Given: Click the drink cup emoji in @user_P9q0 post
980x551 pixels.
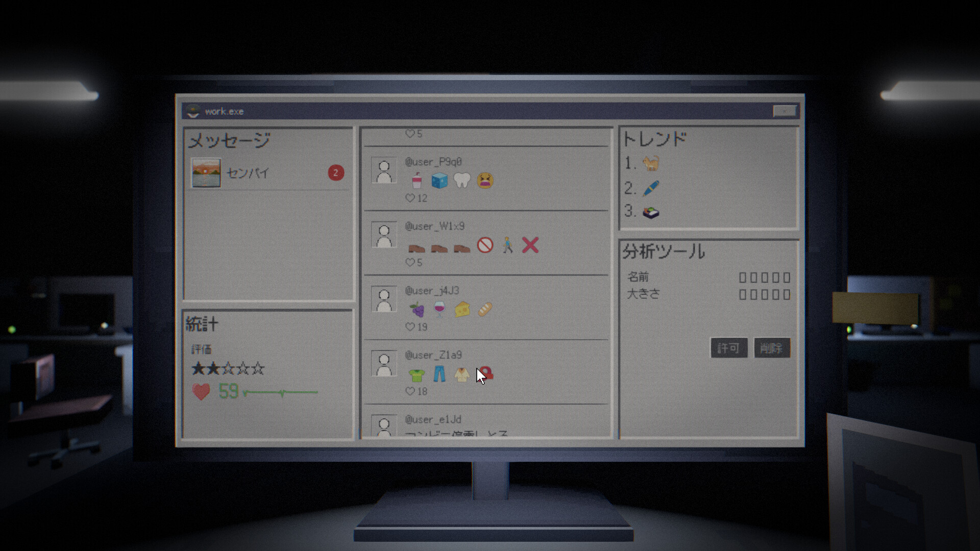Looking at the screenshot, I should (416, 180).
